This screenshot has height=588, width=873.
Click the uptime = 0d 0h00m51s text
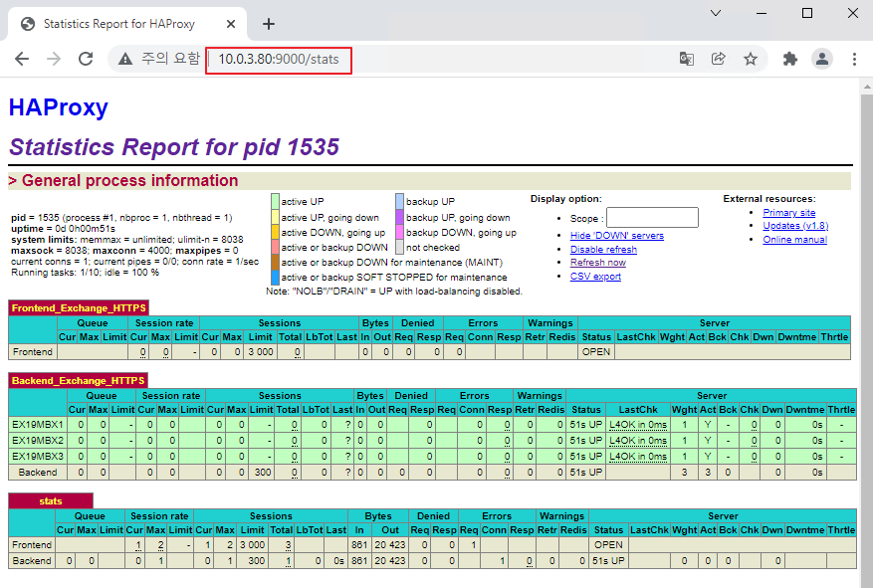coord(63,229)
